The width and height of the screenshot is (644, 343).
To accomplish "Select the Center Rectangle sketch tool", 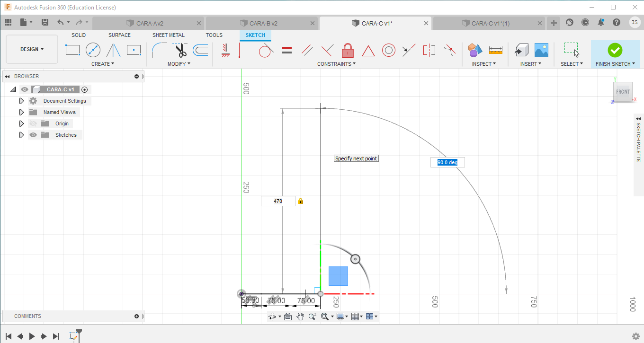I will point(134,50).
